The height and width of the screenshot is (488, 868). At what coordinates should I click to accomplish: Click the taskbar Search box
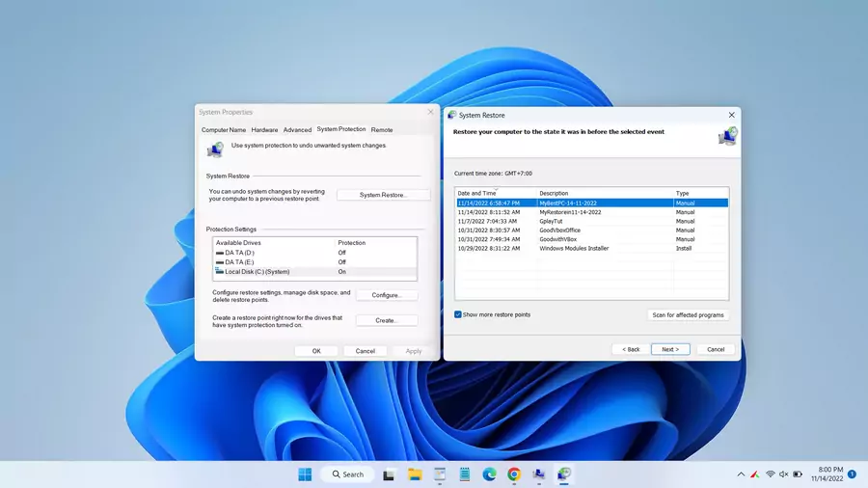(x=347, y=474)
